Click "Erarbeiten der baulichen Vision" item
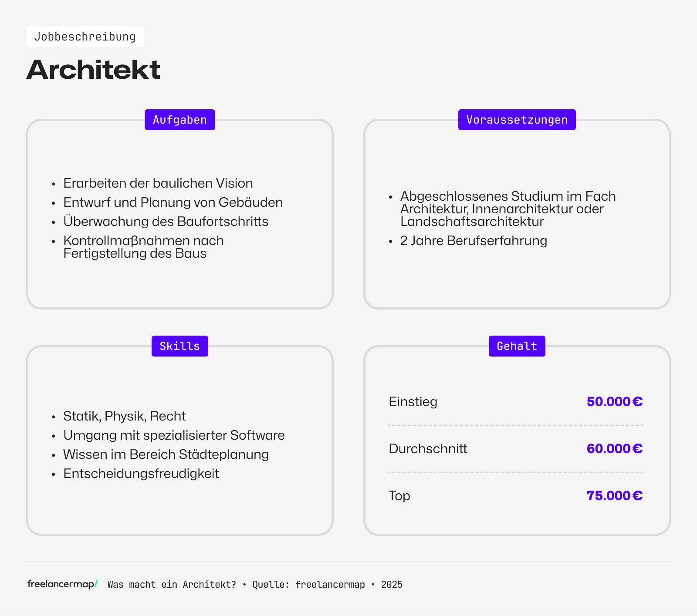The height and width of the screenshot is (616, 697). tap(158, 183)
